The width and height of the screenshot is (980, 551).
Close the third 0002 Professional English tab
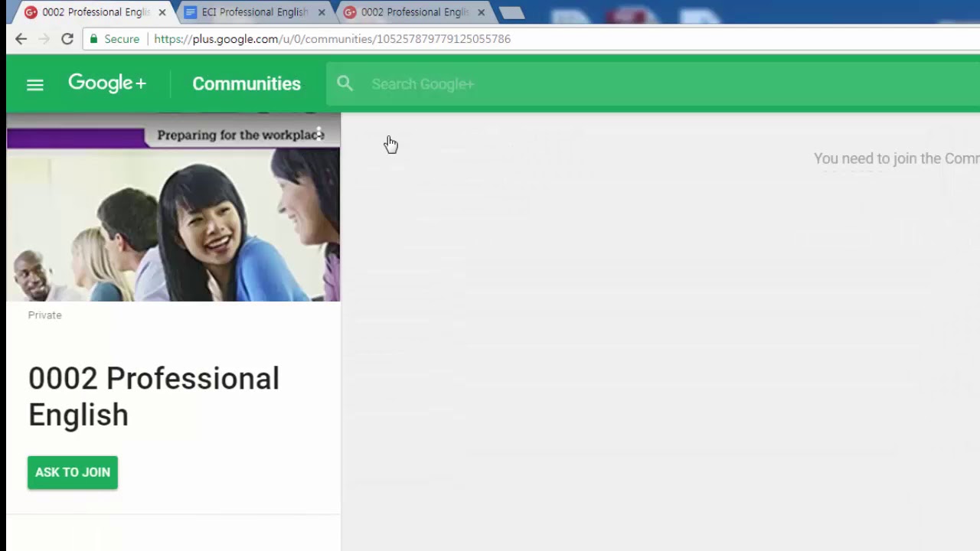[481, 12]
